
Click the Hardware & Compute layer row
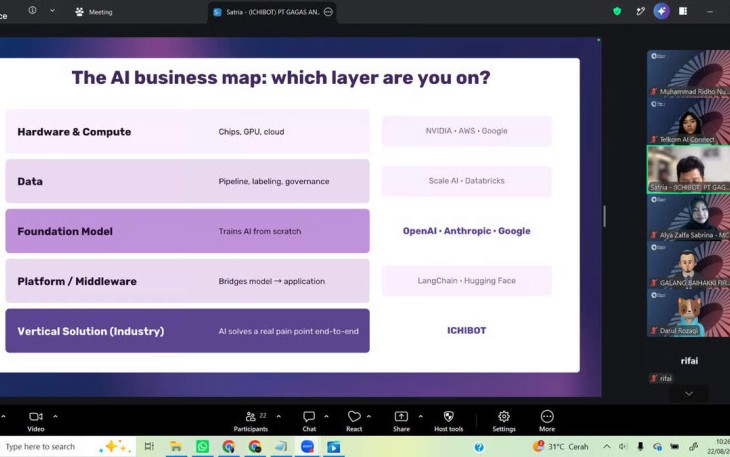point(188,131)
